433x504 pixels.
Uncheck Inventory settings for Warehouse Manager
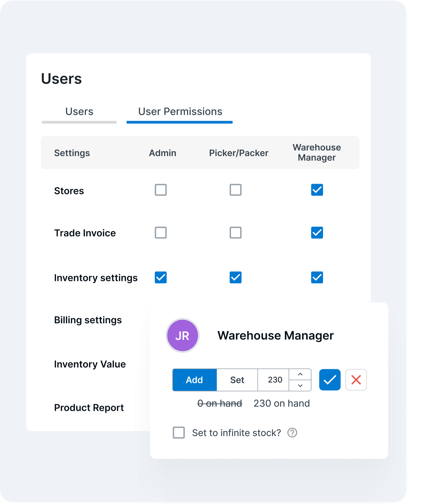317,277
